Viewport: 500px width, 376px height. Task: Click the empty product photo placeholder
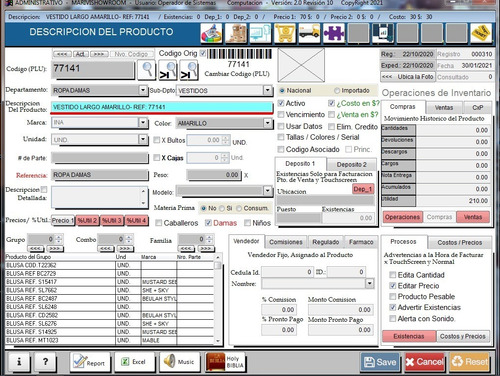tap(301, 65)
